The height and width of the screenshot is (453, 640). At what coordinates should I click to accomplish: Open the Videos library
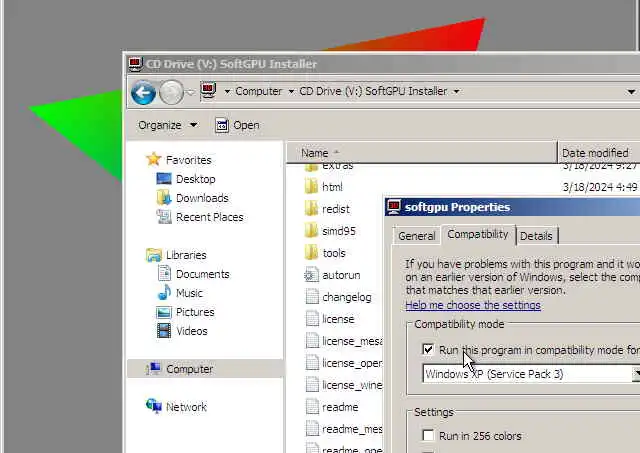tap(182, 331)
